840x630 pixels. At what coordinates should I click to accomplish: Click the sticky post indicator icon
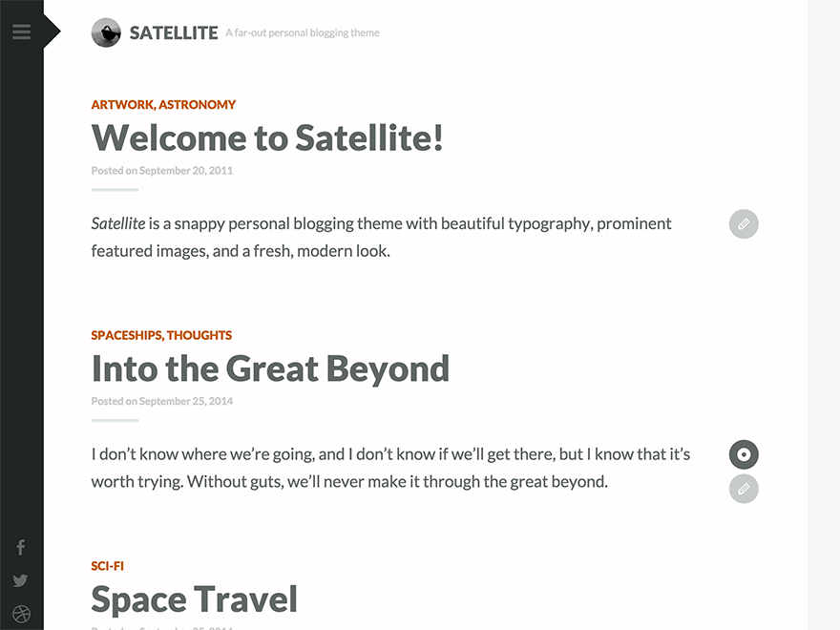743,454
